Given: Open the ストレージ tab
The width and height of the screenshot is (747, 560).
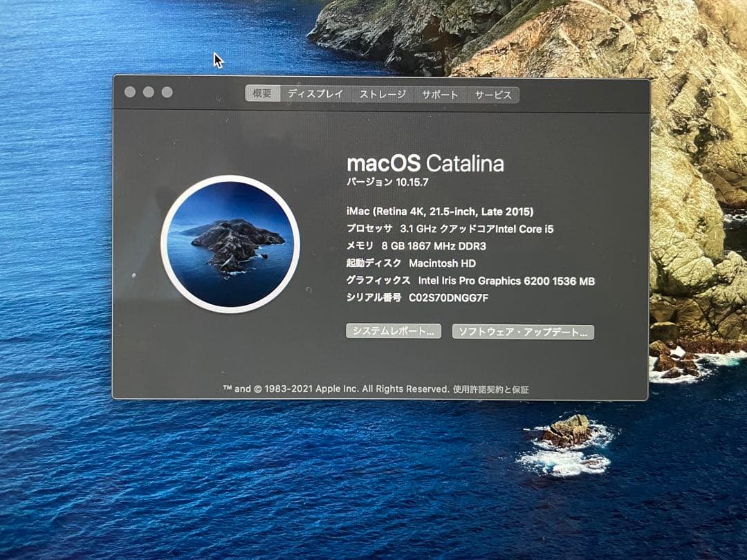Looking at the screenshot, I should point(382,94).
